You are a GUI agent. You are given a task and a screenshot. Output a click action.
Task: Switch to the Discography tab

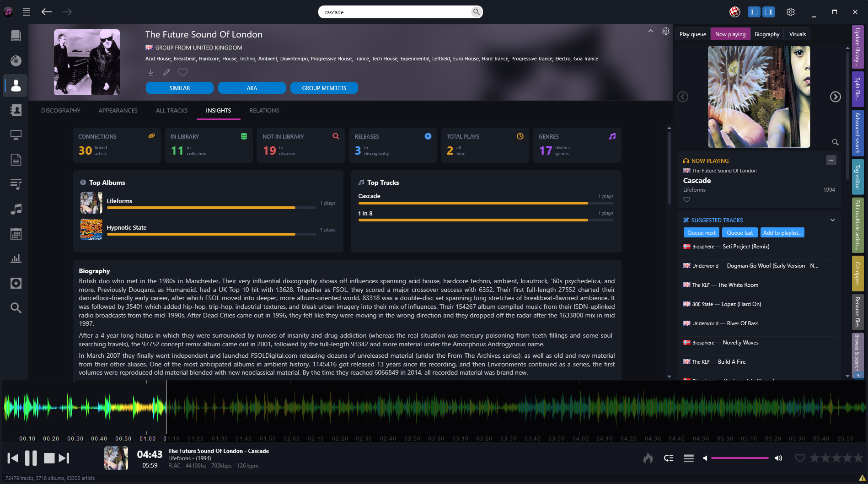coord(61,111)
